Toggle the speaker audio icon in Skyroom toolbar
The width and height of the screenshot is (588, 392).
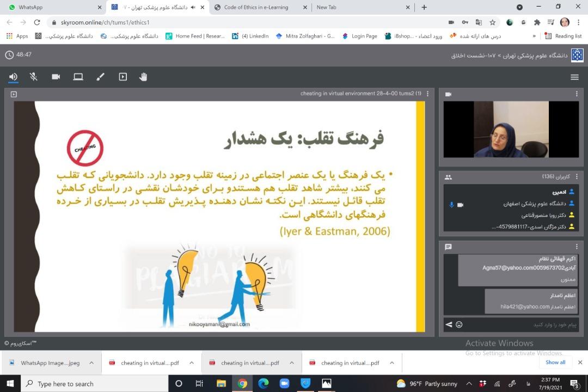tap(13, 77)
